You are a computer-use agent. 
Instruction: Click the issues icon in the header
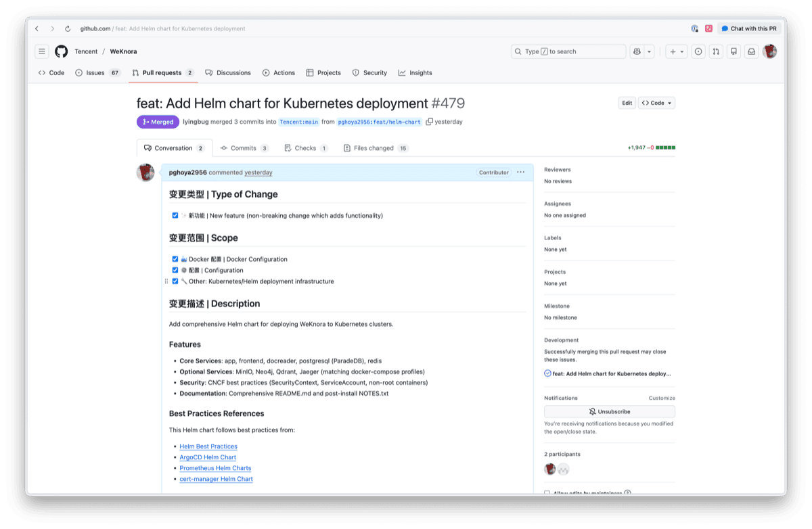pyautogui.click(x=698, y=51)
